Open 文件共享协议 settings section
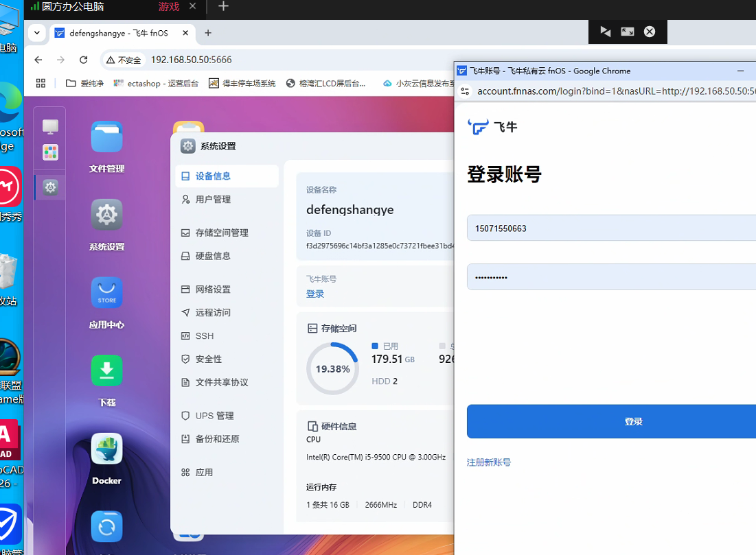The height and width of the screenshot is (555, 756). pos(227,383)
